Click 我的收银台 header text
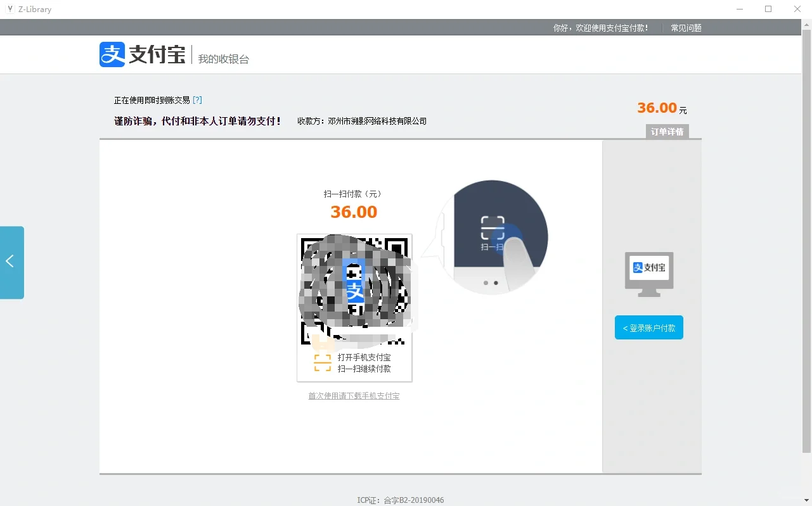The width and height of the screenshot is (812, 506). 224,59
